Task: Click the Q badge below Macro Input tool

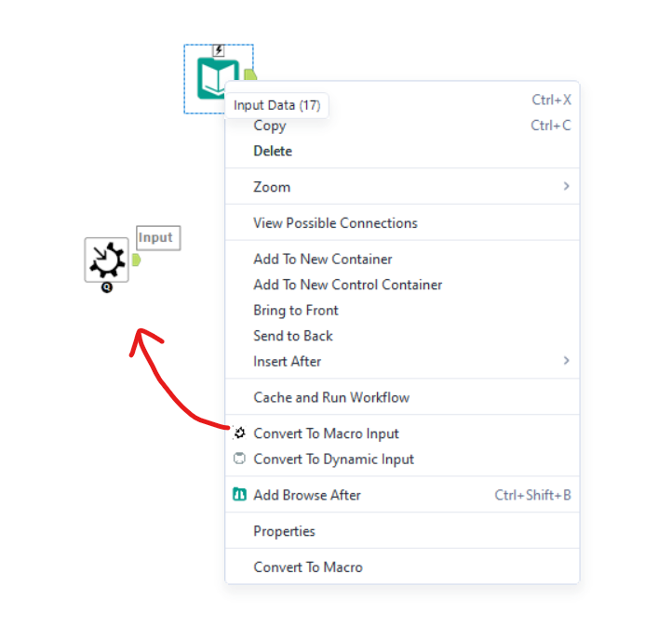Action: click(107, 287)
